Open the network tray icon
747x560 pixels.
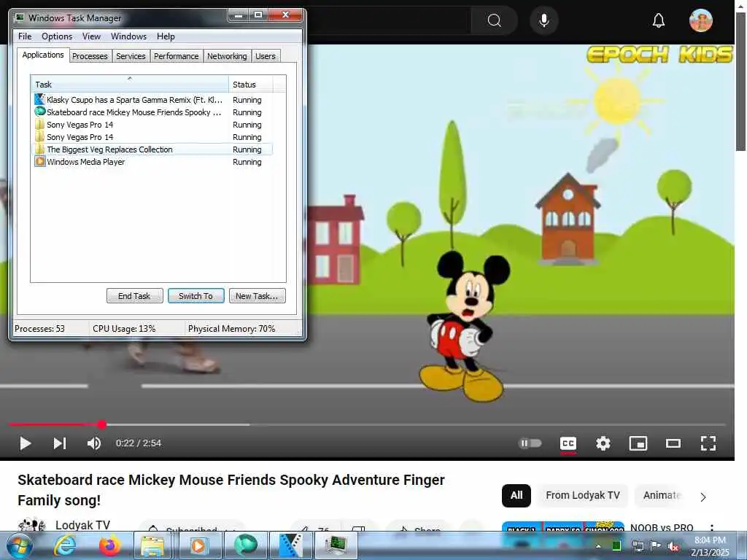[638, 546]
